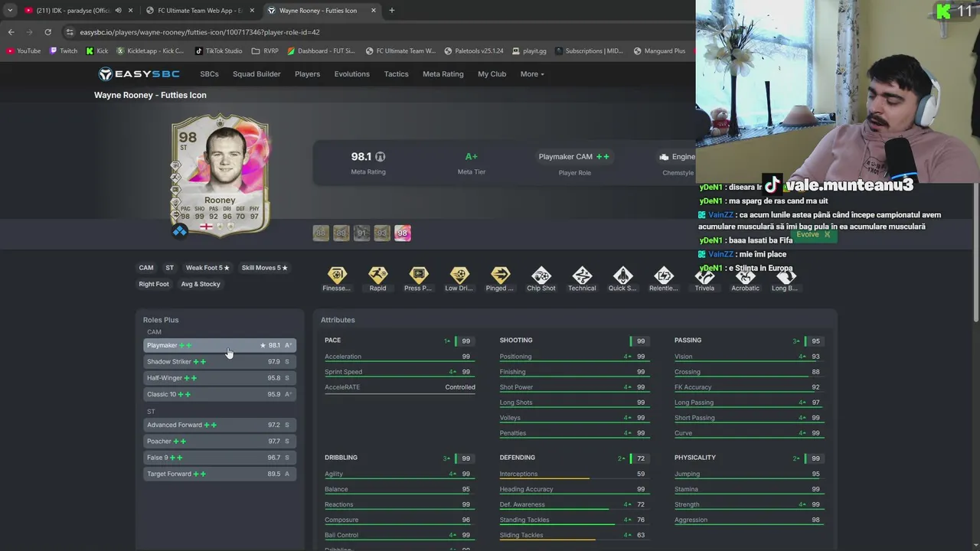
Task: Click the info icon beside 98.1 Meta Rating
Action: pyautogui.click(x=381, y=157)
